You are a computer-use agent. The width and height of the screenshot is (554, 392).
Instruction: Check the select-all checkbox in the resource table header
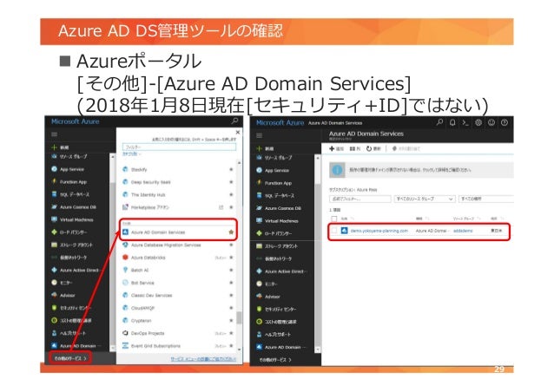(334, 219)
